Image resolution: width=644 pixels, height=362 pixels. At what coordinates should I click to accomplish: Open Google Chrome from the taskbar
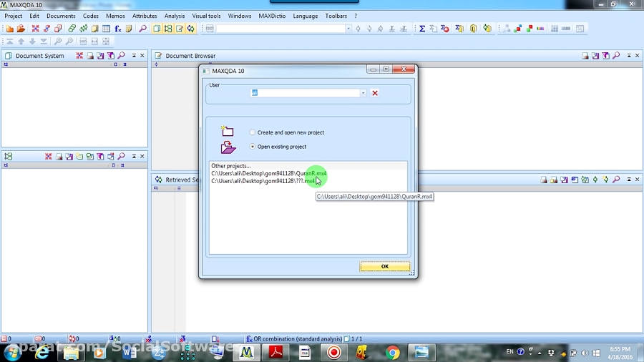(x=392, y=353)
